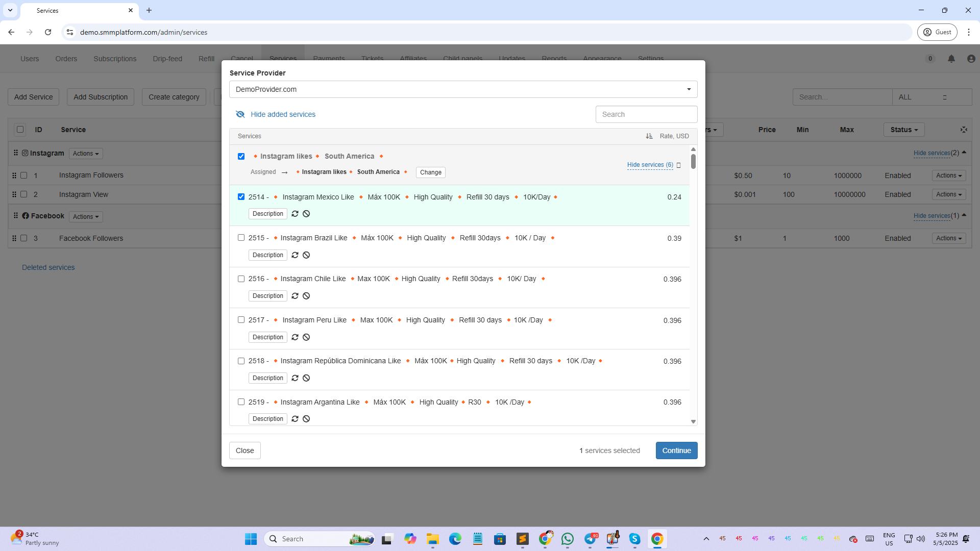Click Change next to assigned category

pyautogui.click(x=430, y=172)
